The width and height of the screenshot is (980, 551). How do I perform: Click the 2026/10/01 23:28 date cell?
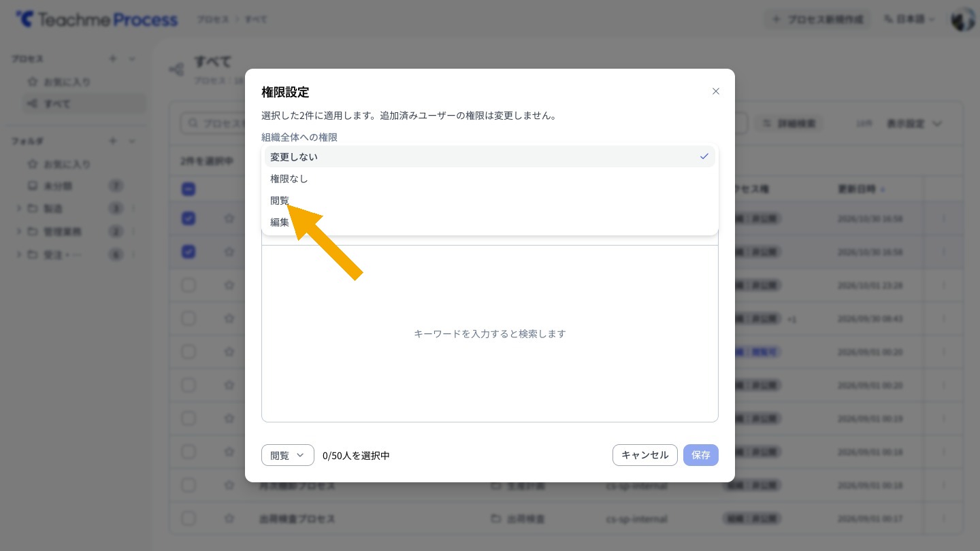tap(870, 285)
